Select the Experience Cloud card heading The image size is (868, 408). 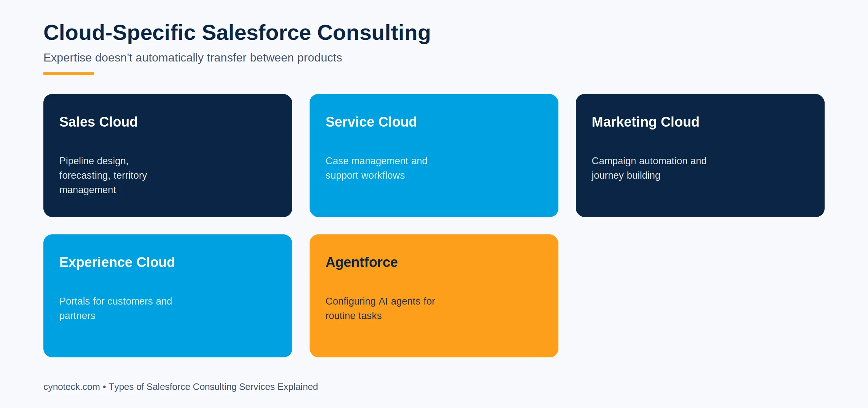point(117,262)
